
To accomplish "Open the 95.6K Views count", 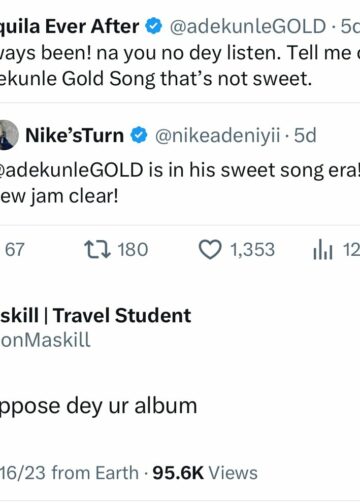I will [x=205, y=473].
